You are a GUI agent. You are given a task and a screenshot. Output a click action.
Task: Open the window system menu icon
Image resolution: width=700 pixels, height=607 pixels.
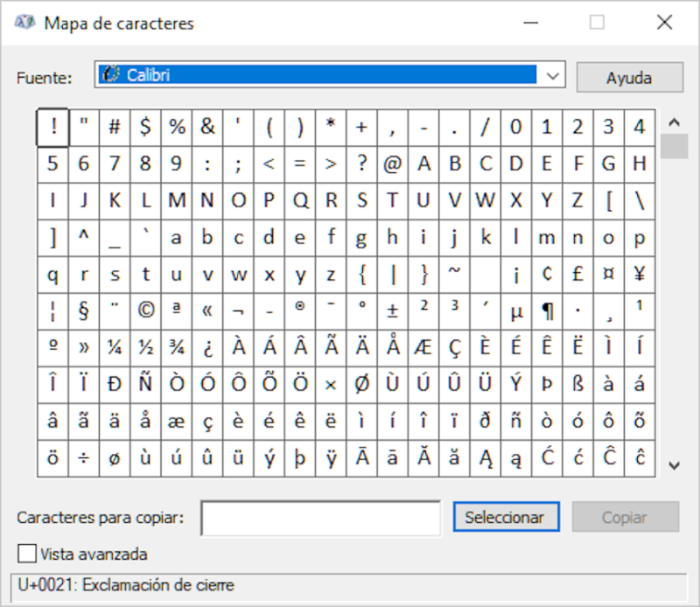coord(24,23)
